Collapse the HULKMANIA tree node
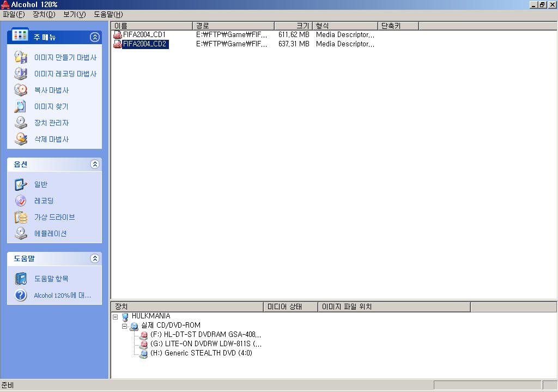Image resolution: width=558 pixels, height=392 pixels. click(116, 317)
